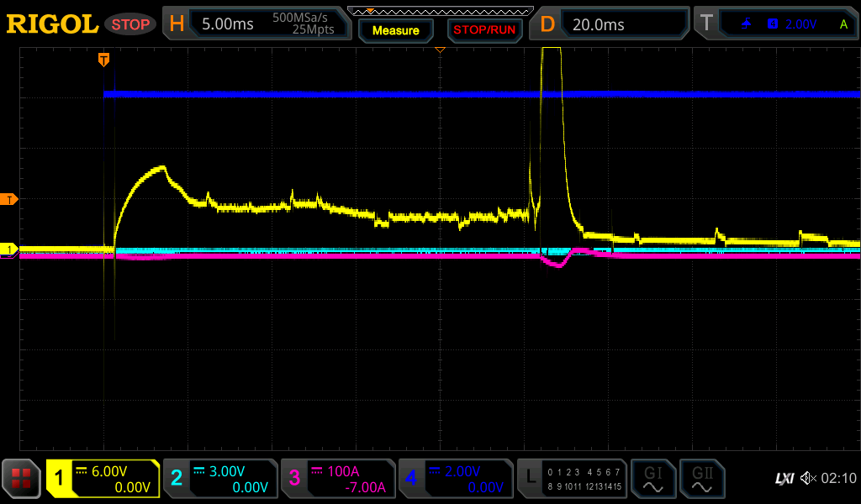Click the waveform memory position bar at top
This screenshot has height=504, width=861.
(x=439, y=11)
